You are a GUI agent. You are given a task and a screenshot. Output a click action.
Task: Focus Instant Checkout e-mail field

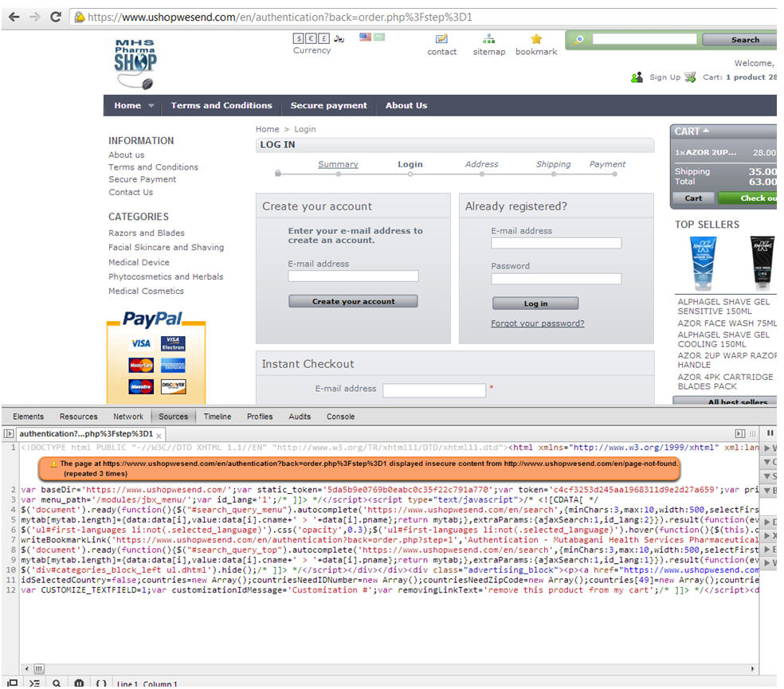click(434, 391)
